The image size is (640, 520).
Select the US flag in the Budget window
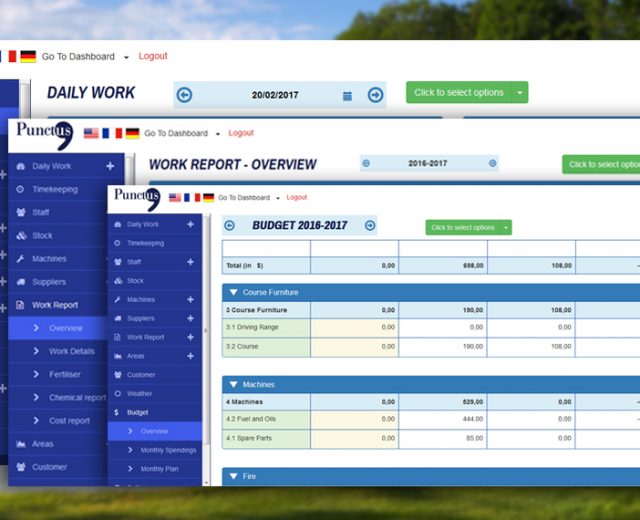tap(176, 198)
